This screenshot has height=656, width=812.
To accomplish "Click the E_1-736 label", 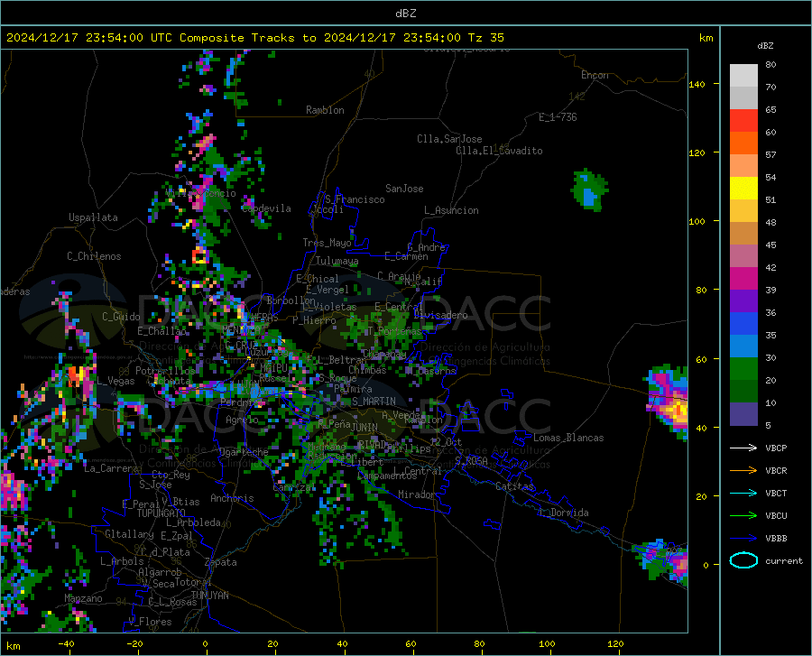I will pyautogui.click(x=558, y=117).
